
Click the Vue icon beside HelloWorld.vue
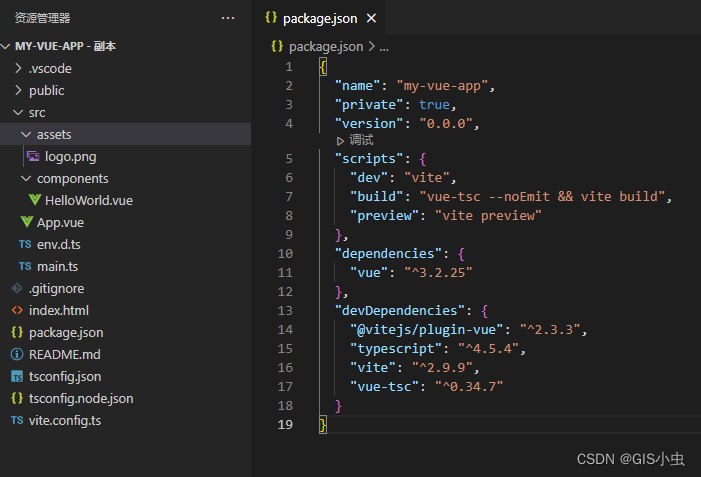point(34,200)
